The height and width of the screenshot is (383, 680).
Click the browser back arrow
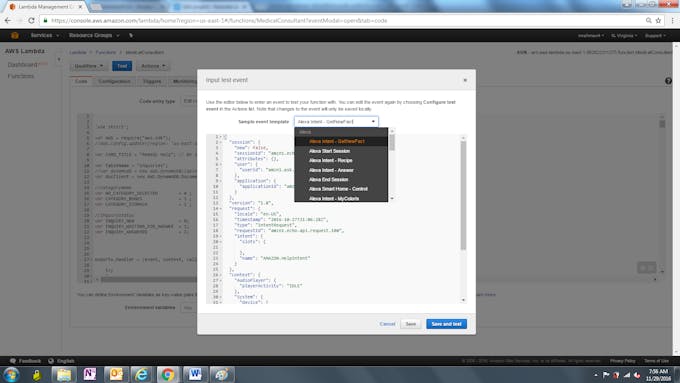[x=7, y=20]
